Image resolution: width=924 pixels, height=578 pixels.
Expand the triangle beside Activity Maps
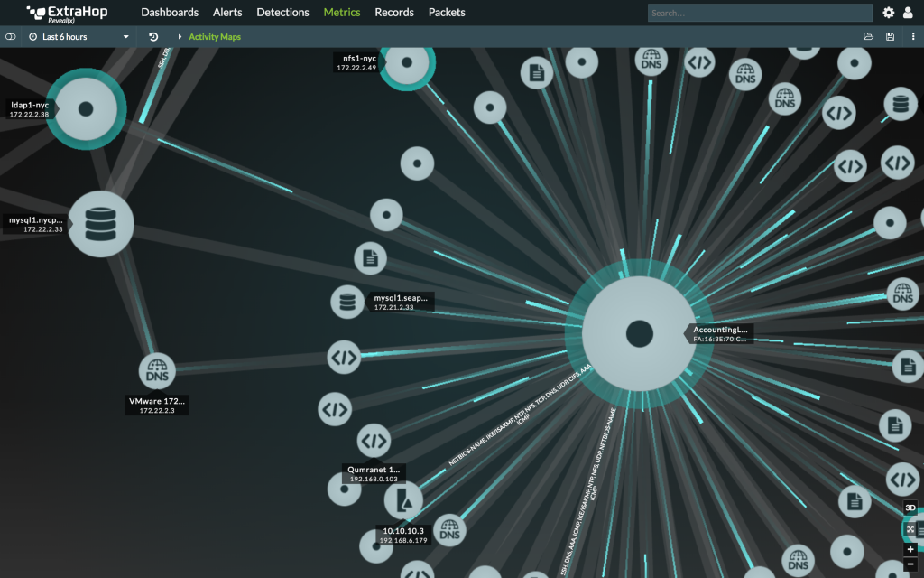coord(180,36)
